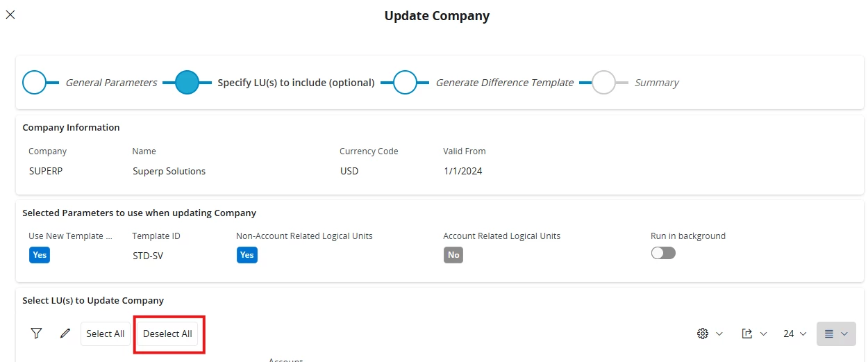Open the Generate Difference Template step label
The image size is (868, 362).
click(504, 83)
